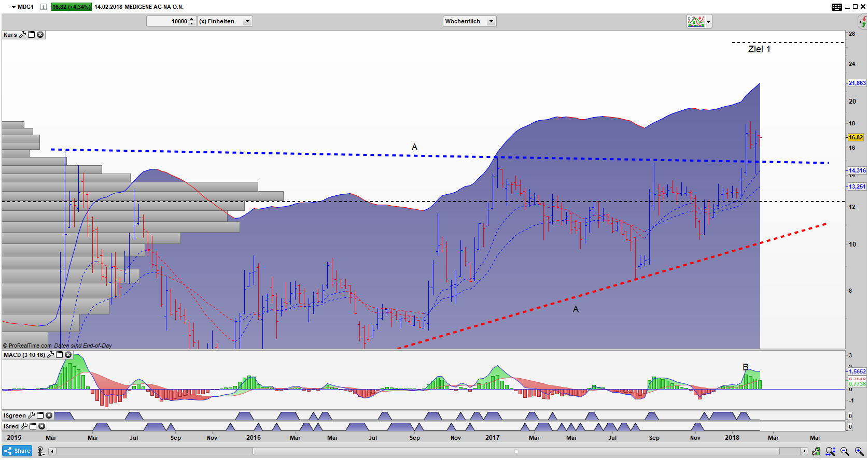Expand the indicator button dropdown arrow
This screenshot has width=868, height=460.
[708, 21]
